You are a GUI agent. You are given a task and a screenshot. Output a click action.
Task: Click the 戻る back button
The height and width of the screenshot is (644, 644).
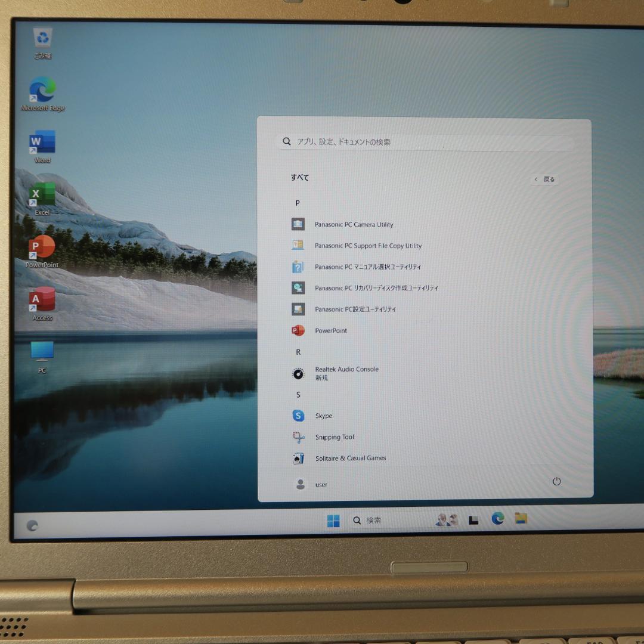[x=544, y=179]
